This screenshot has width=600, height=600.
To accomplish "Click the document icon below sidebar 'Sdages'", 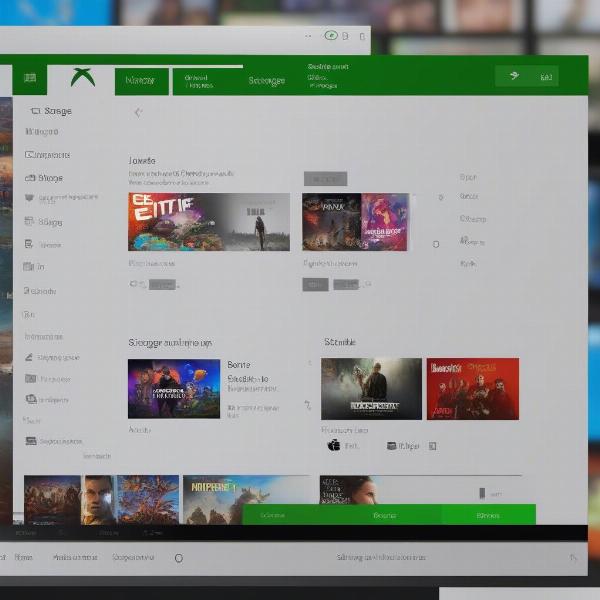I will (x=29, y=244).
